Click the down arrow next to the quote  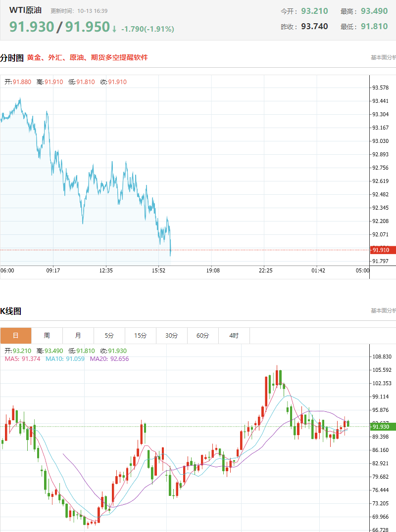pyautogui.click(x=114, y=29)
